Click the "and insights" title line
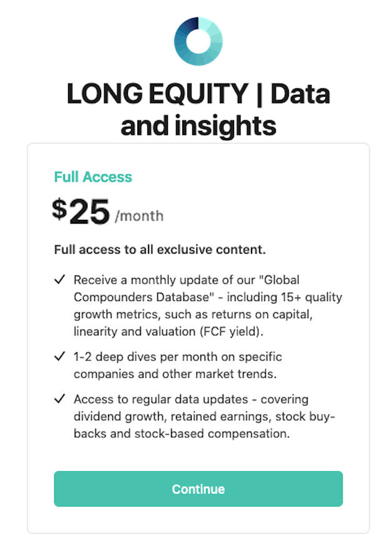 (x=198, y=126)
